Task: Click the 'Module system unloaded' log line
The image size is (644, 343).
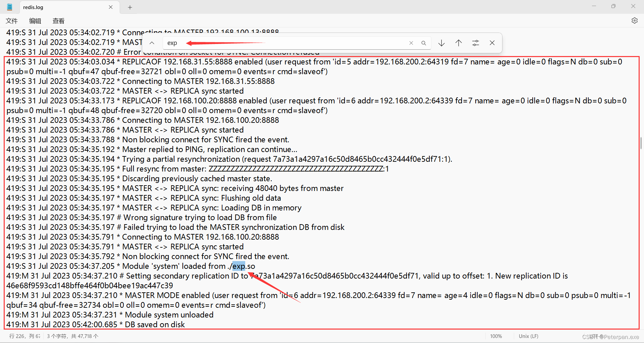Action: click(x=110, y=315)
